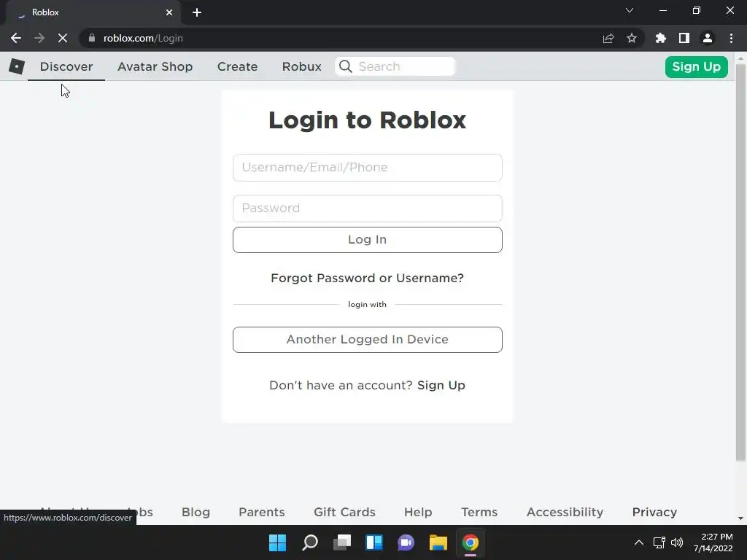Click Forgot Password or Username link
Image resolution: width=747 pixels, height=560 pixels.
(x=368, y=278)
